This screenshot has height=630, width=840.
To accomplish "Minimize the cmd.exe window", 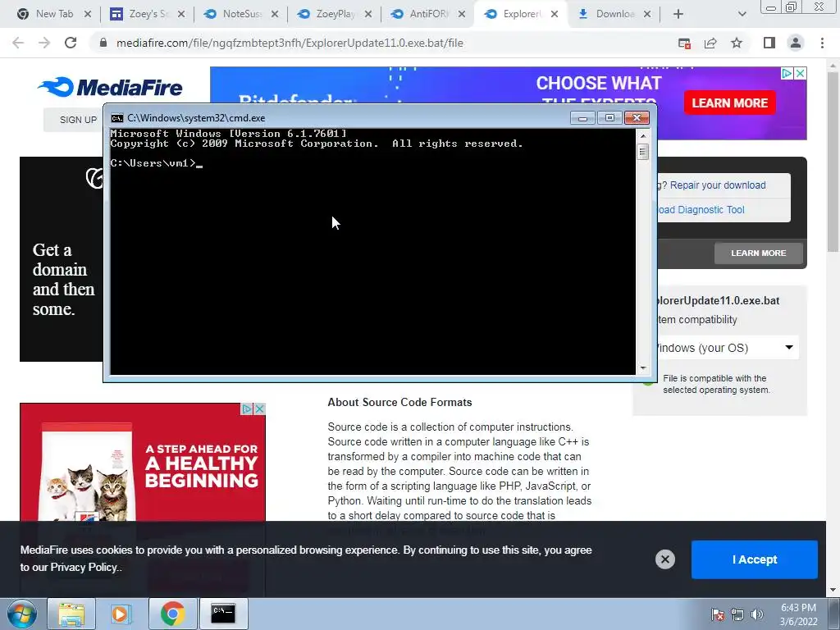I will point(583,118).
